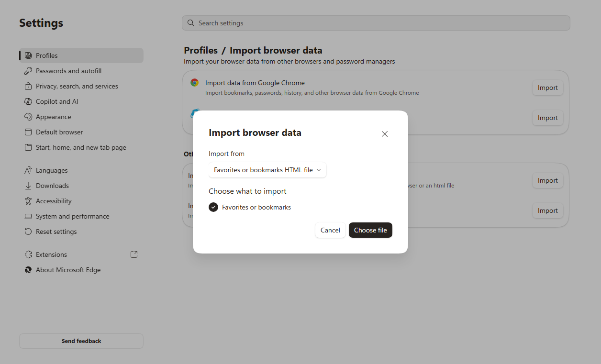Click the Copilot and AI icon

tap(28, 101)
